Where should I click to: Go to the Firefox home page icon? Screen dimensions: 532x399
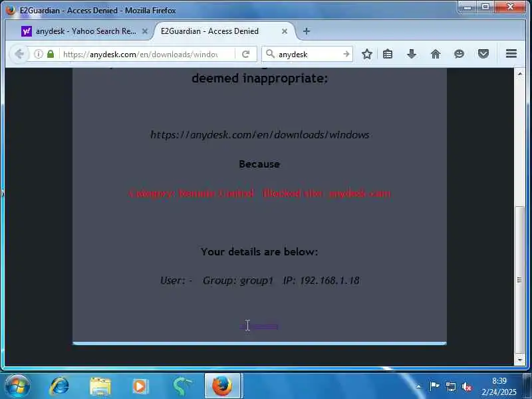pos(436,54)
